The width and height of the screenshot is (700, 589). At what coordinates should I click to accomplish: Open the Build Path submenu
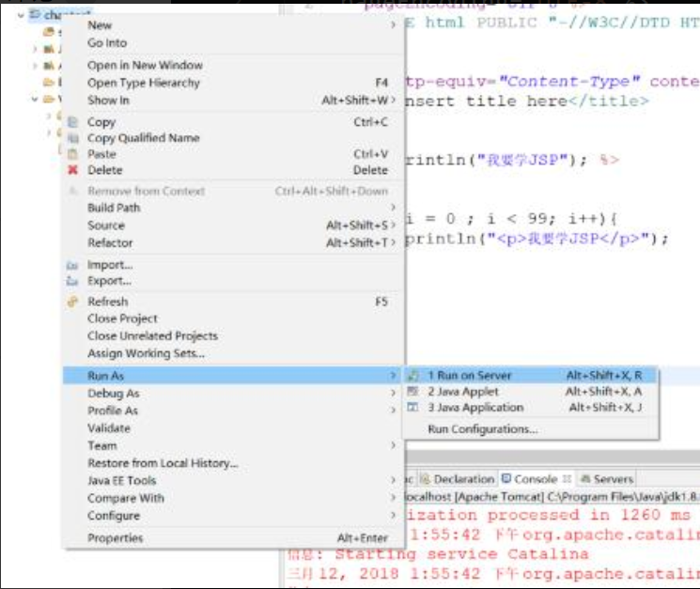(x=233, y=208)
